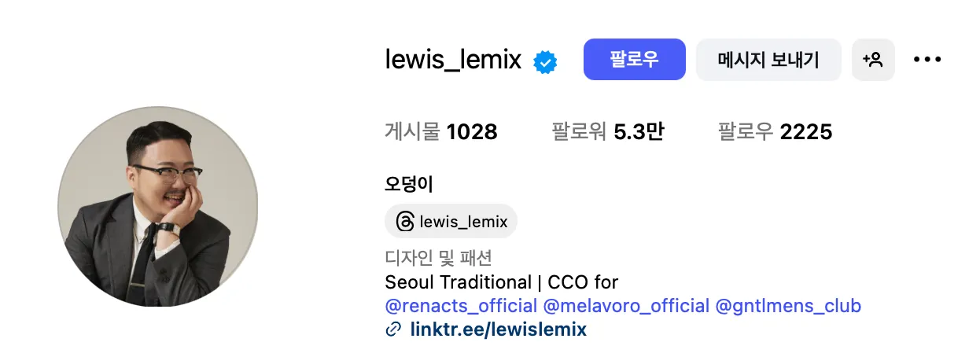Click the Seoul Traditional bio text
This screenshot has width=980, height=357.
point(459,282)
